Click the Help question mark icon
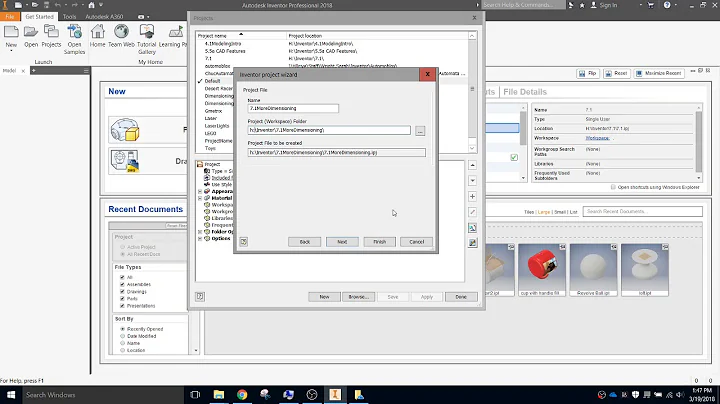Screen dimensions: 720x404 point(667,5)
